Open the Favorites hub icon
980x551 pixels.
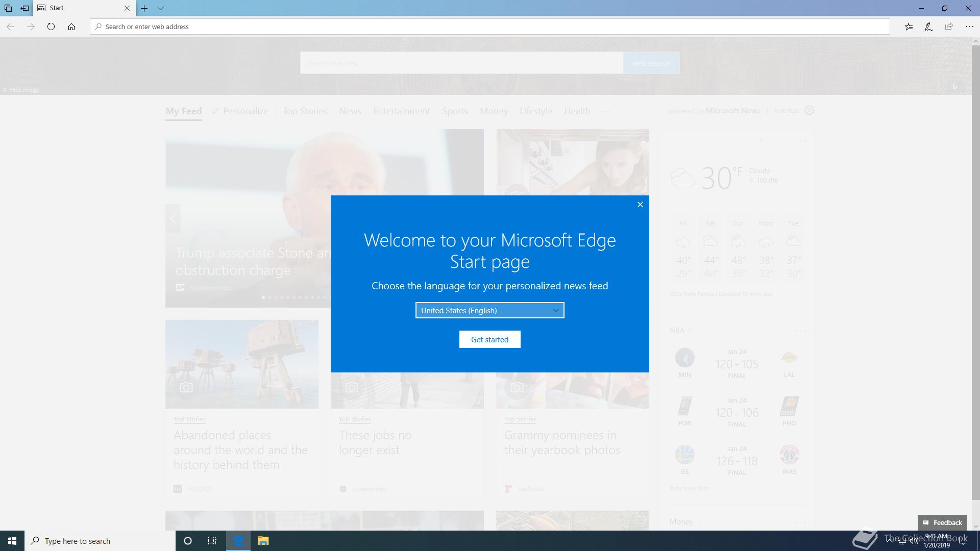click(x=909, y=27)
